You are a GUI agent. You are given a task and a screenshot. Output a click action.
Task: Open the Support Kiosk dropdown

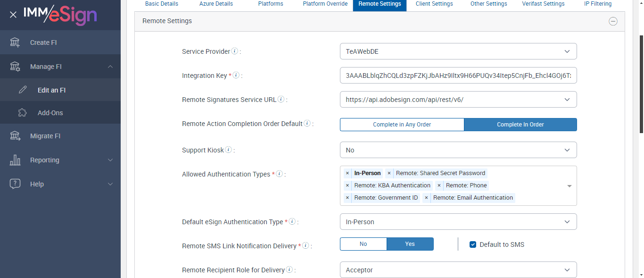(x=458, y=150)
